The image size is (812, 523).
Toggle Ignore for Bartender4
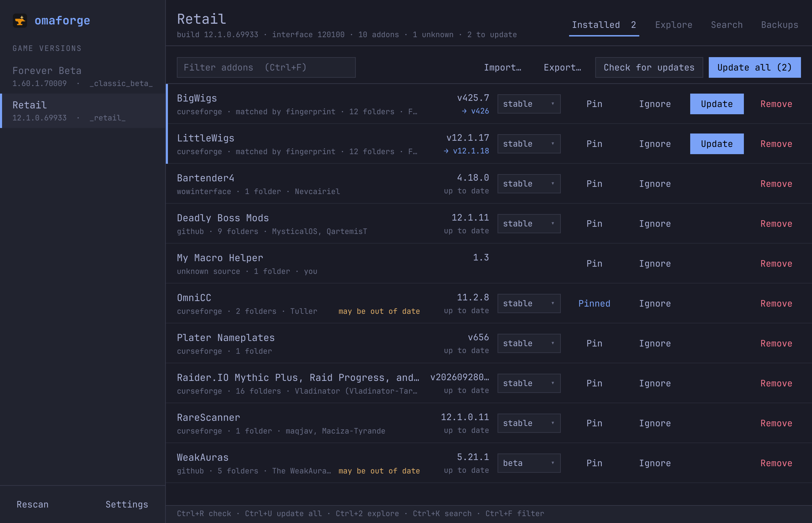pos(655,184)
